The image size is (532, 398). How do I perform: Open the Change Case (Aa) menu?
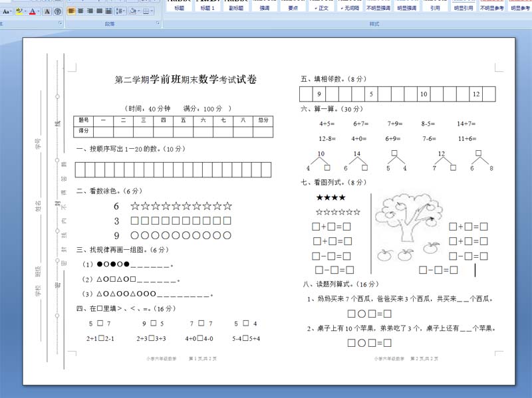pyautogui.click(x=7, y=11)
